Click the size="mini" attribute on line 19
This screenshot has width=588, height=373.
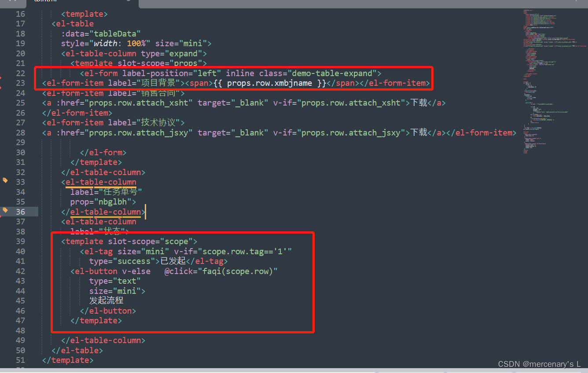(180, 44)
